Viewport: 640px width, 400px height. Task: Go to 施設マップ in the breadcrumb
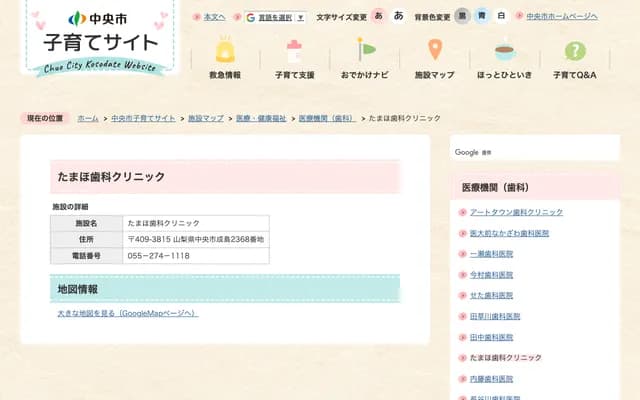208,118
